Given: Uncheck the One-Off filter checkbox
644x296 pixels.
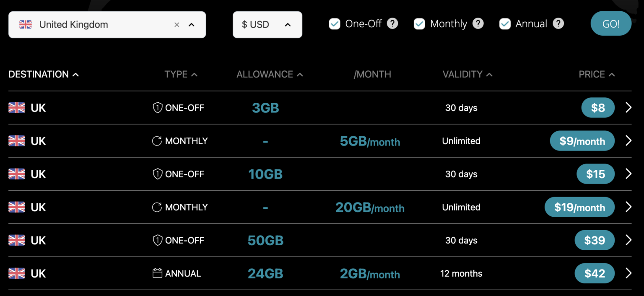Looking at the screenshot, I should click(x=334, y=24).
